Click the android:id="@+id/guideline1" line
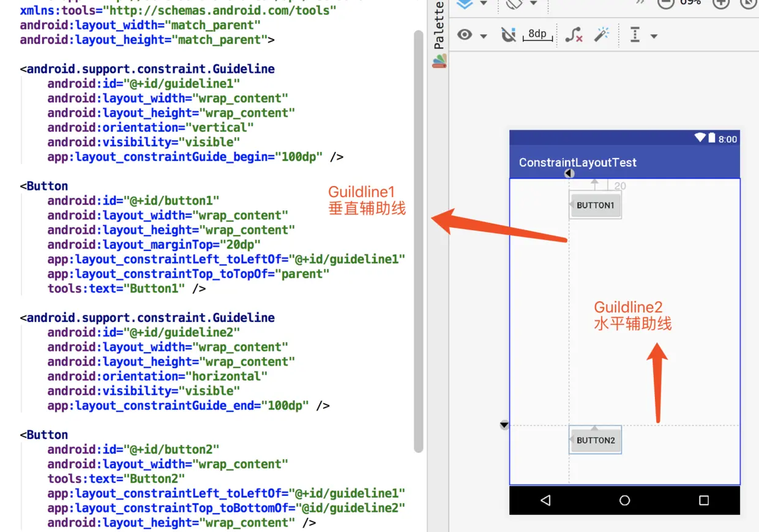 click(144, 83)
